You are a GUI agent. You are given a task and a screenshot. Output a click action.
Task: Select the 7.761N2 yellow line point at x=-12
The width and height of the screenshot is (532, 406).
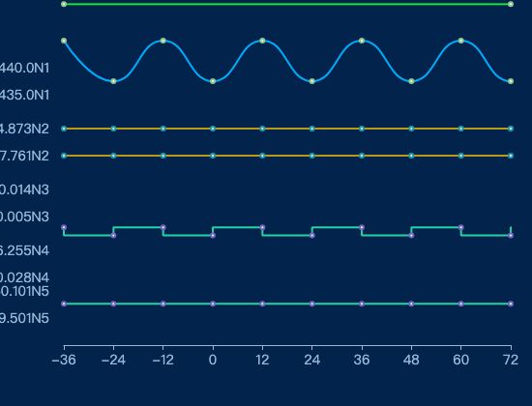(x=163, y=156)
